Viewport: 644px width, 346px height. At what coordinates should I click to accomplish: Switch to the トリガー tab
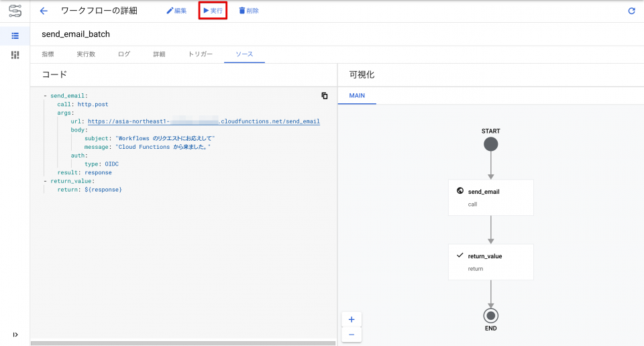pyautogui.click(x=201, y=54)
